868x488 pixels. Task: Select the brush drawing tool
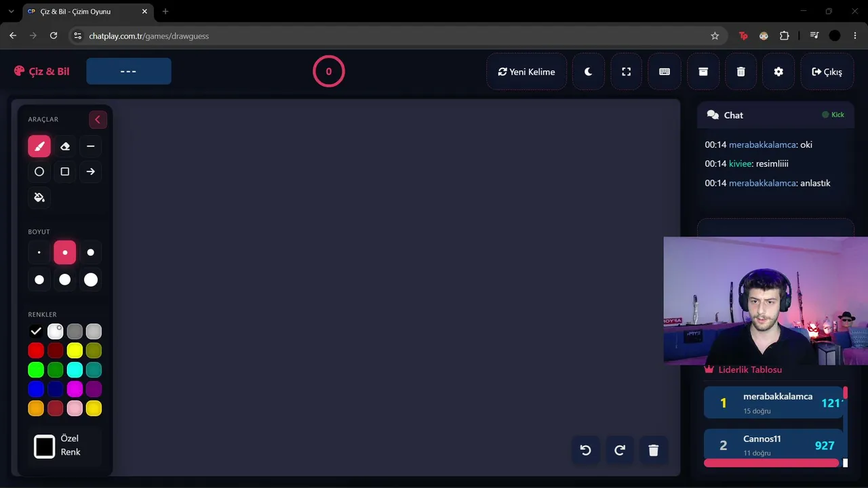pos(39,146)
